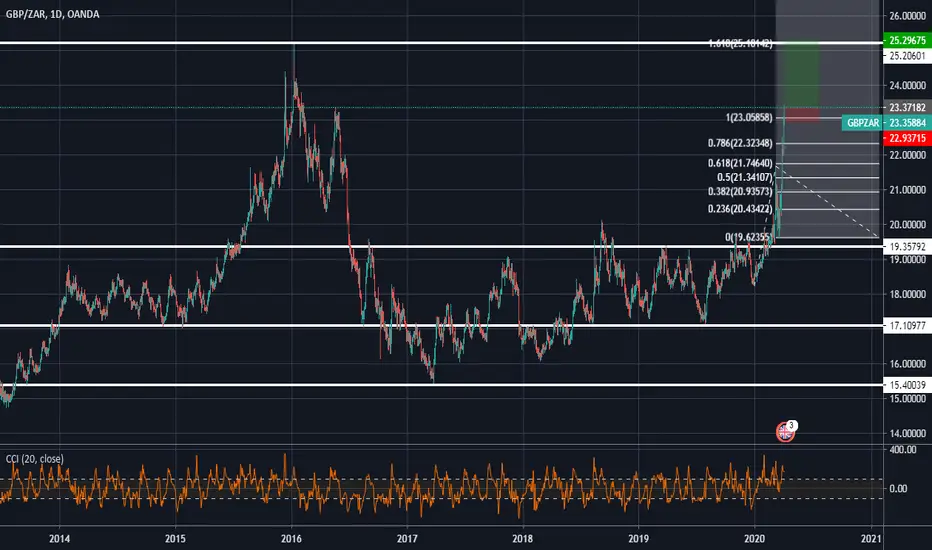Click the CCI 0.00 scale label

pyautogui.click(x=898, y=489)
